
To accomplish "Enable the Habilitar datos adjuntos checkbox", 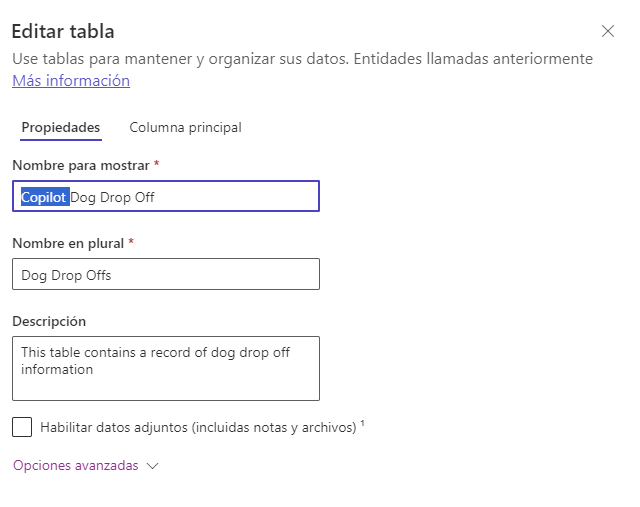I will click(x=22, y=427).
